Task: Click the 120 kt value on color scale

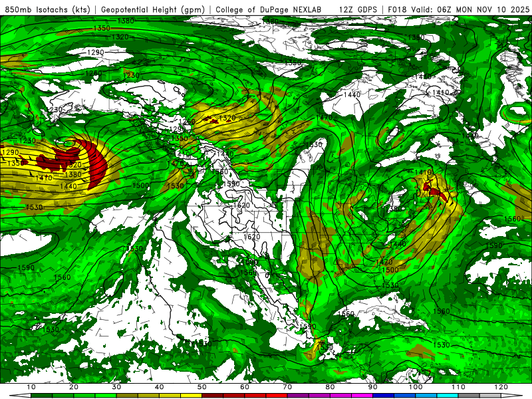Action: click(501, 387)
